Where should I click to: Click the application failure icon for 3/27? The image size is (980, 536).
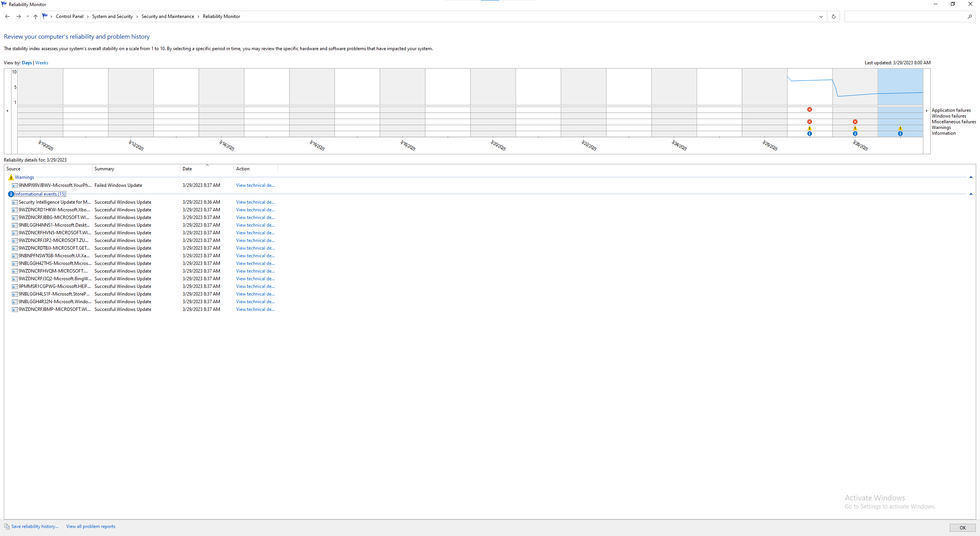pos(810,109)
